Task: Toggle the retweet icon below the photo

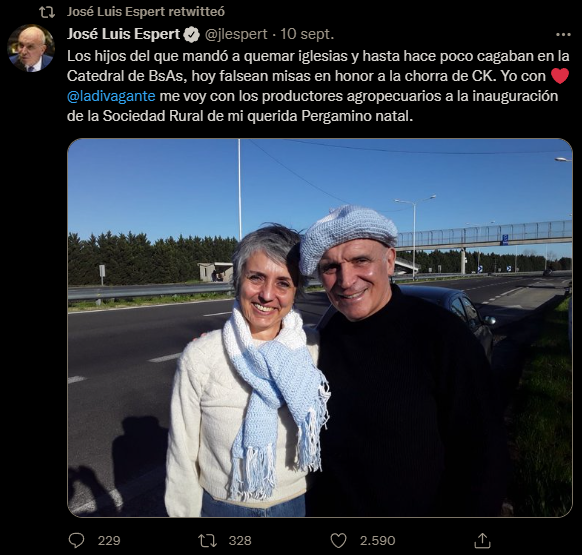Action: 207,541
